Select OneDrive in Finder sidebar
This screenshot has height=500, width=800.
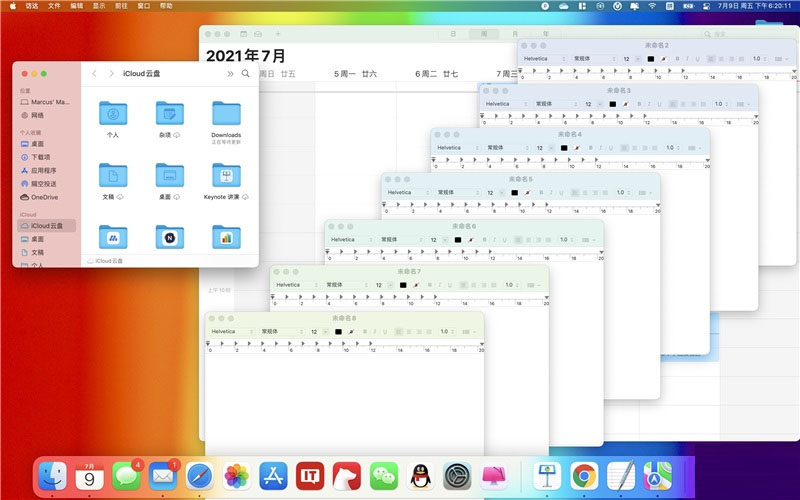point(44,197)
